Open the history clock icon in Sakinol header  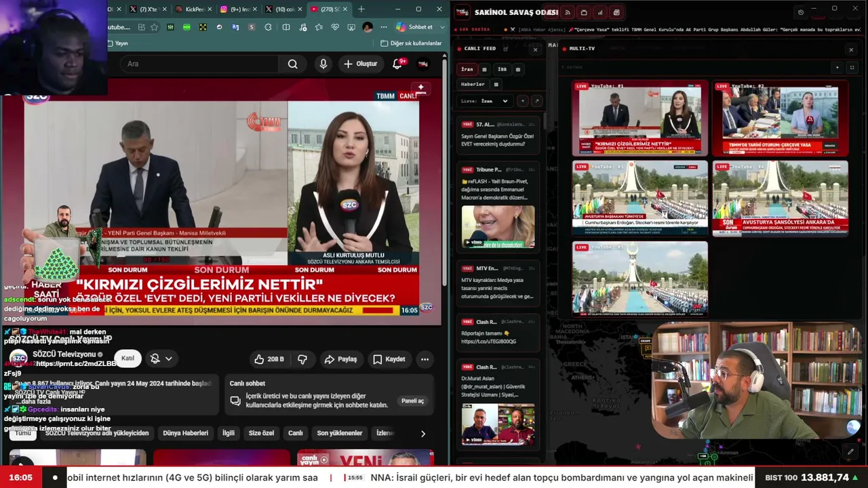[801, 12]
